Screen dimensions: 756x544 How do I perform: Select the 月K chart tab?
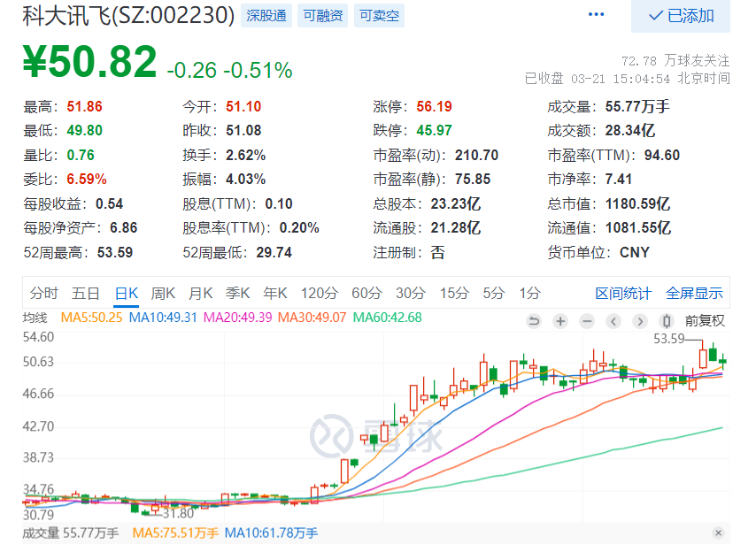(x=200, y=293)
